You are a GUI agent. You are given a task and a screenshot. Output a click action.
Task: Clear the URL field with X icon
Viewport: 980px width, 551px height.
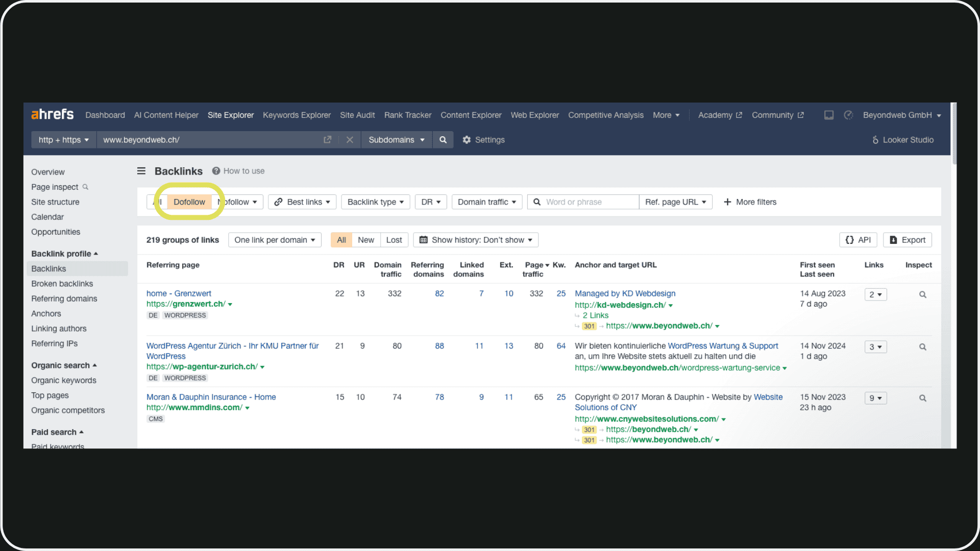tap(350, 140)
